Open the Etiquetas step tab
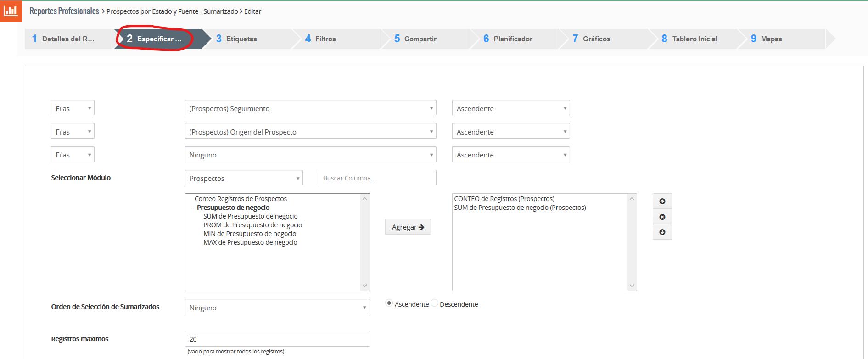The width and height of the screenshot is (868, 359). (241, 39)
